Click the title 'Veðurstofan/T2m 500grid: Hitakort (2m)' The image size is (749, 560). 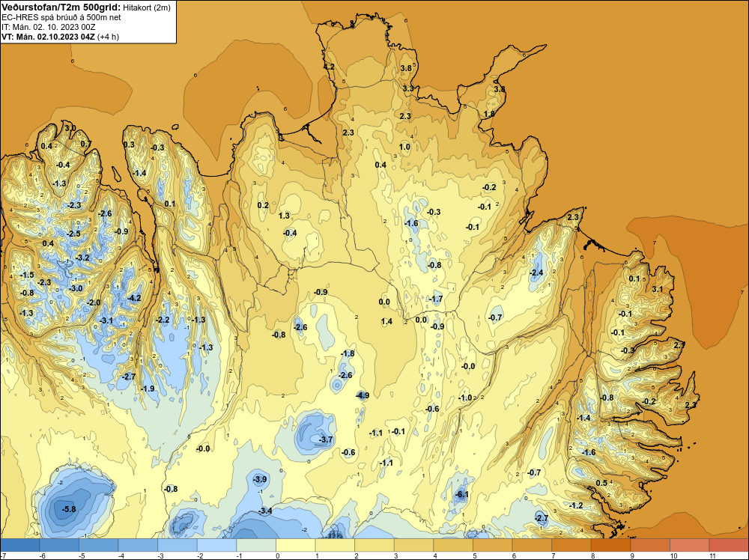pyautogui.click(x=86, y=7)
